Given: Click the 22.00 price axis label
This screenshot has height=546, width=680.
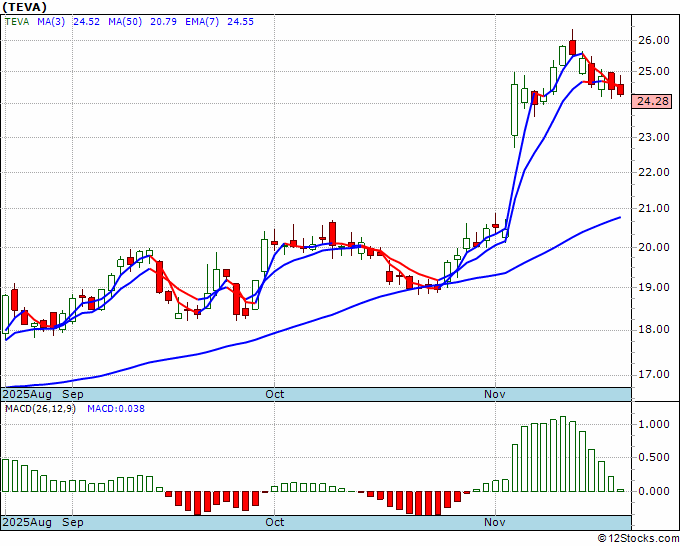Looking at the screenshot, I should (x=654, y=173).
